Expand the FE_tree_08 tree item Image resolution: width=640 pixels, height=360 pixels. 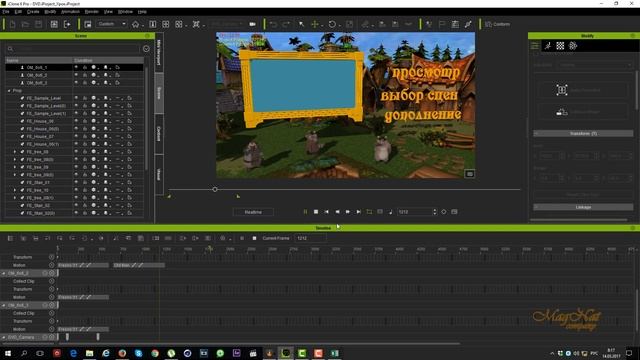(x=15, y=152)
